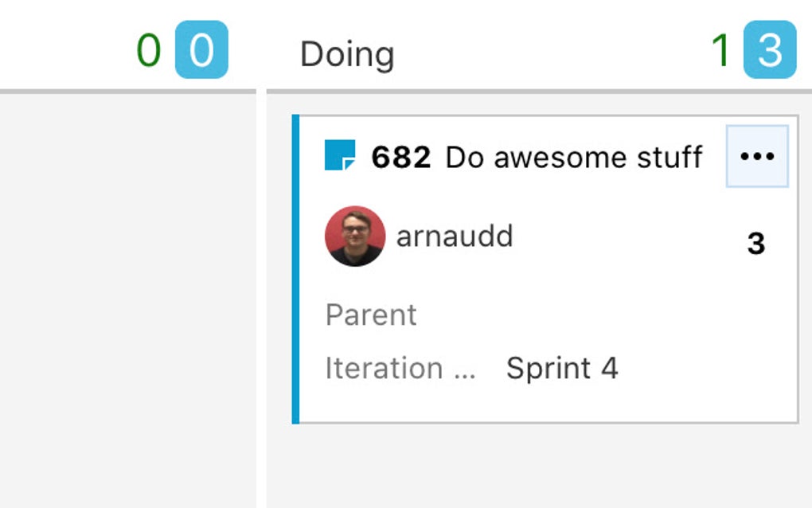Click the blue 0 badge in left column
Image resolution: width=812 pixels, height=508 pixels.
pyautogui.click(x=201, y=50)
